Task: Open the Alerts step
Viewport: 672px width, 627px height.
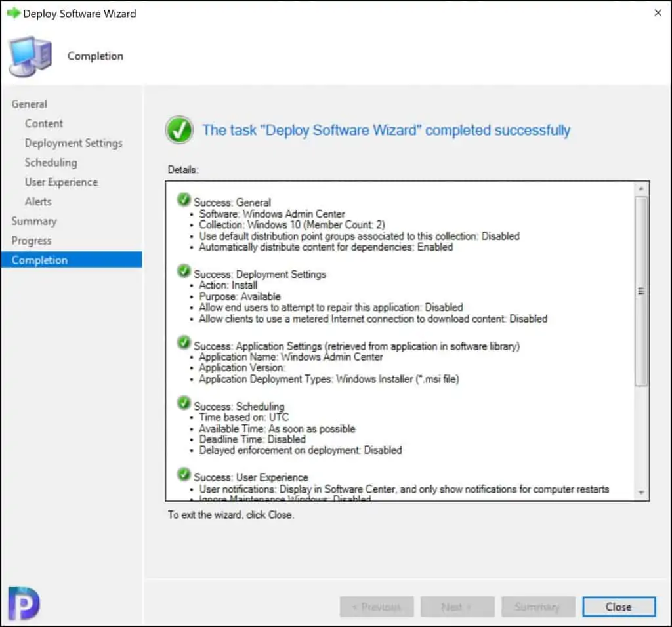Action: 37,201
